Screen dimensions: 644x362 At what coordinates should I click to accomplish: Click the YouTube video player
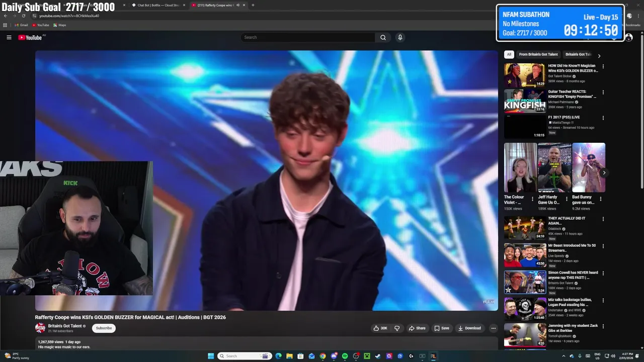pyautogui.click(x=267, y=180)
